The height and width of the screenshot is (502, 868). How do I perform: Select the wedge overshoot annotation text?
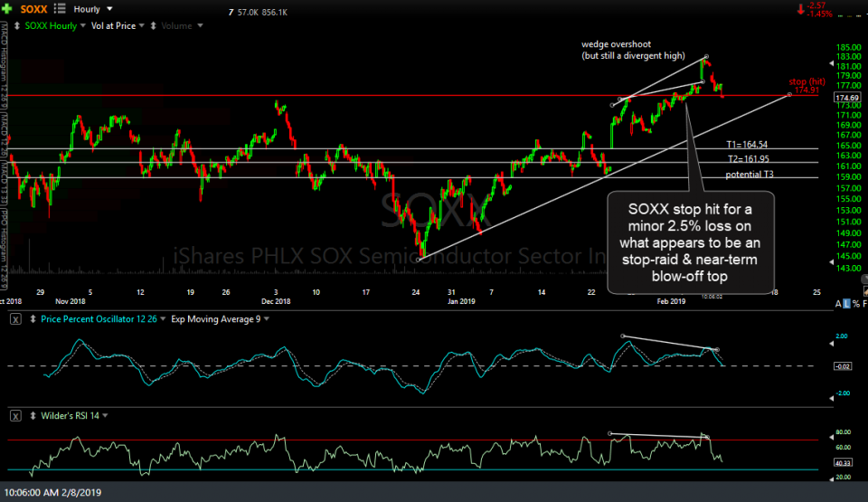pyautogui.click(x=633, y=50)
